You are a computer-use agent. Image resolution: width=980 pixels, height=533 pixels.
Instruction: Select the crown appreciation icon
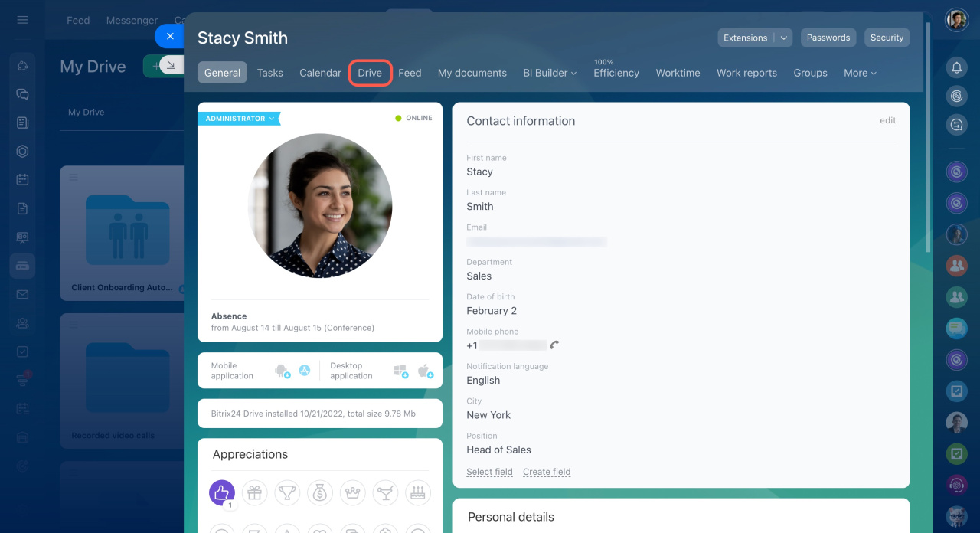point(352,492)
